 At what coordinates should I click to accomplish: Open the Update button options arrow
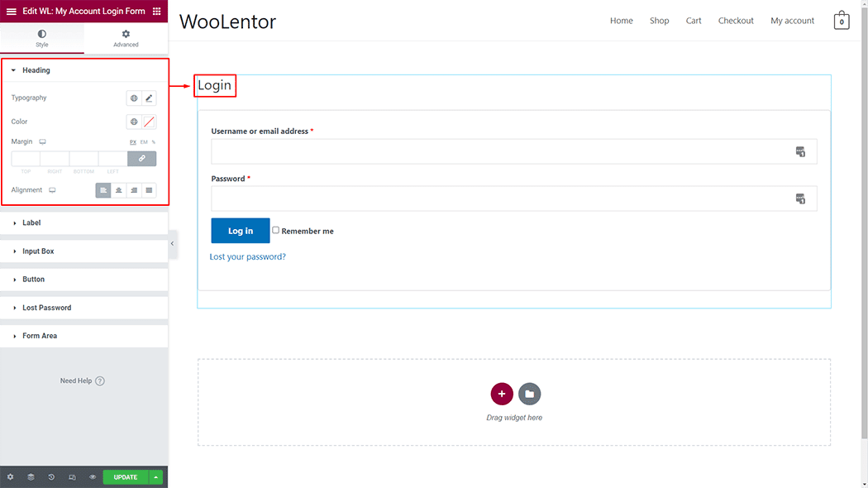(156, 477)
